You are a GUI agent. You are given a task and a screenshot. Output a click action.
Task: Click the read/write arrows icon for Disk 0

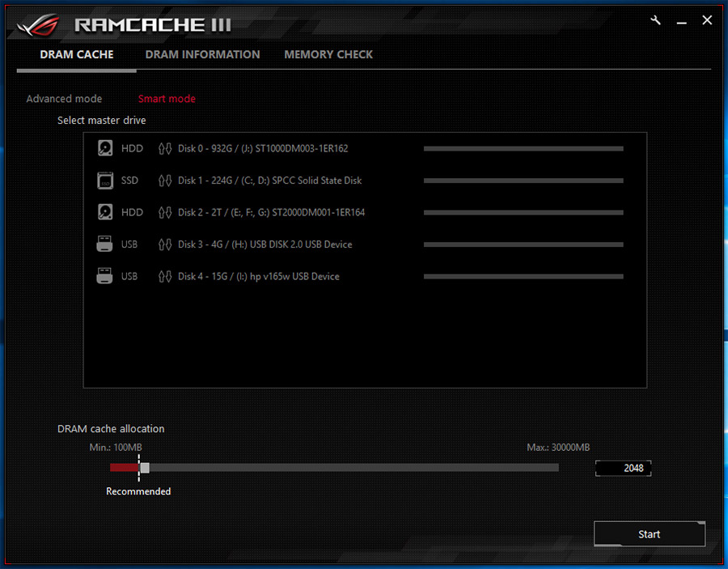(x=165, y=149)
